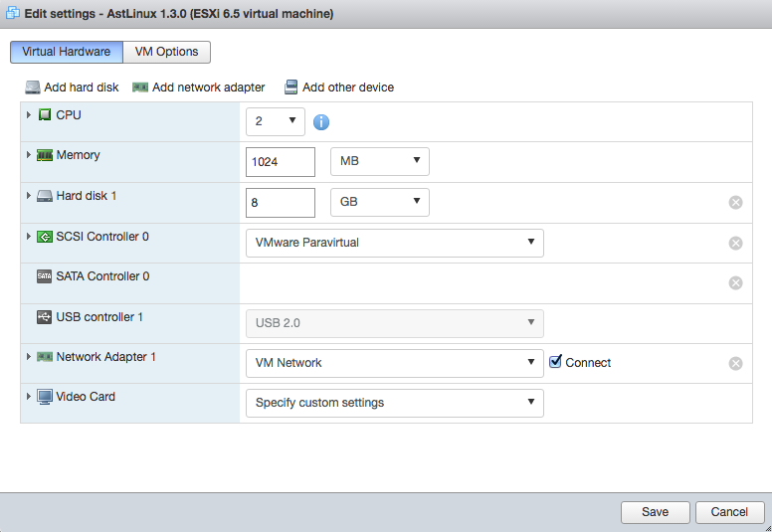Expand the Hard disk 1 row
The height and width of the screenshot is (532, 772).
coord(29,195)
